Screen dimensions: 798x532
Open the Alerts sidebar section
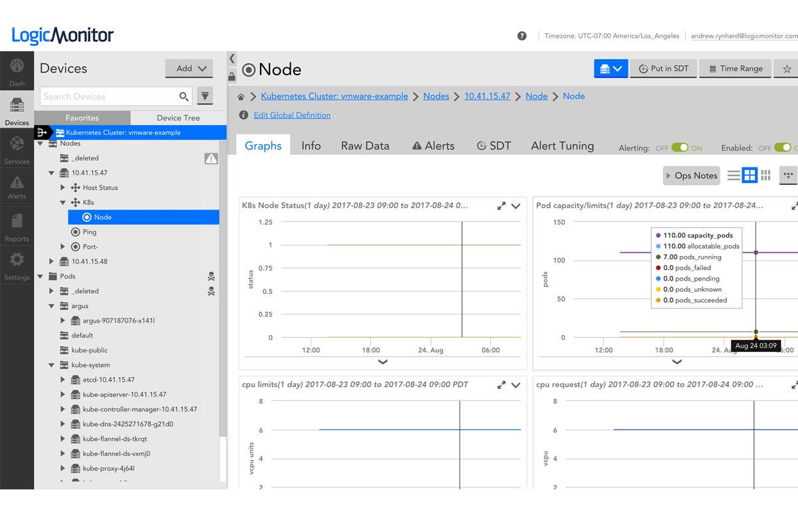click(x=17, y=188)
